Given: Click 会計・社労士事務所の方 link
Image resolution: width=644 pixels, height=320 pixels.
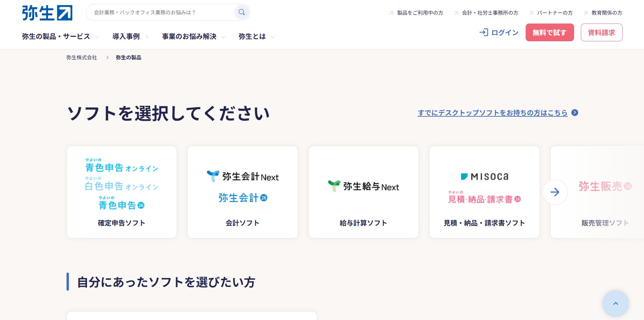Looking at the screenshot, I should pos(490,13).
